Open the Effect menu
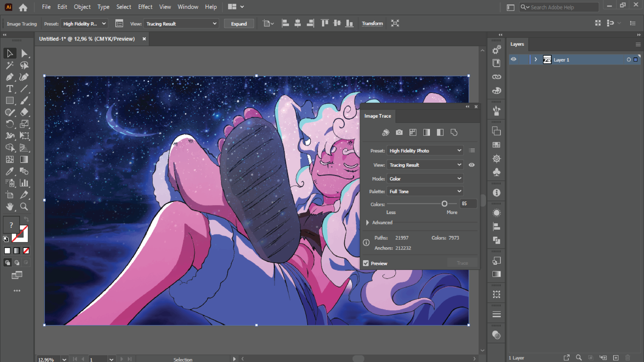The height and width of the screenshot is (362, 644). tap(145, 7)
